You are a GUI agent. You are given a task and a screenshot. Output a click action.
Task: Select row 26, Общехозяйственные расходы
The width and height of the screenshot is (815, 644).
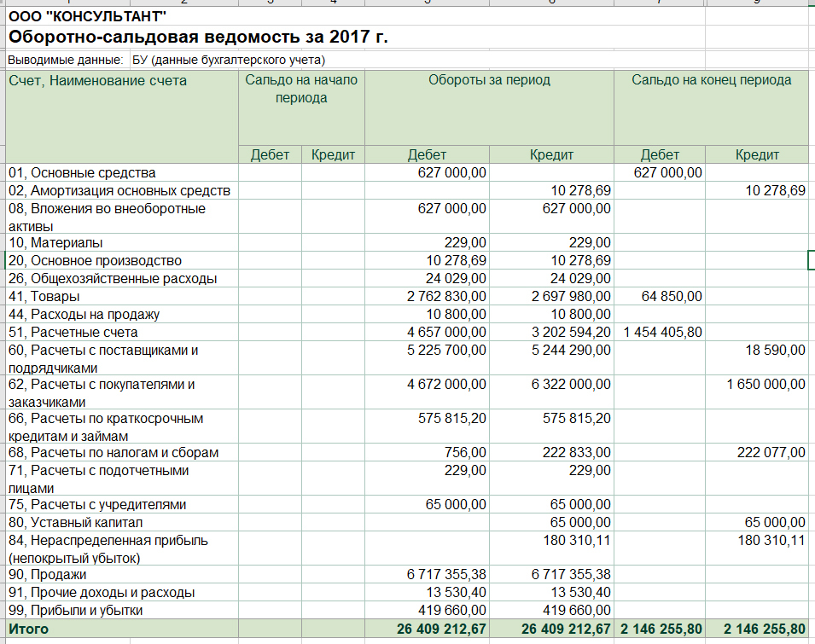(x=408, y=278)
